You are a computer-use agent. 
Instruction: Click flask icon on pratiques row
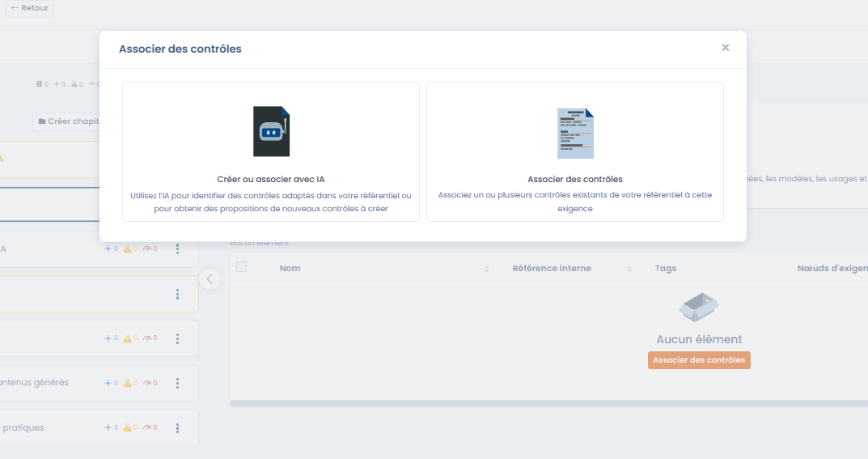[127, 428]
